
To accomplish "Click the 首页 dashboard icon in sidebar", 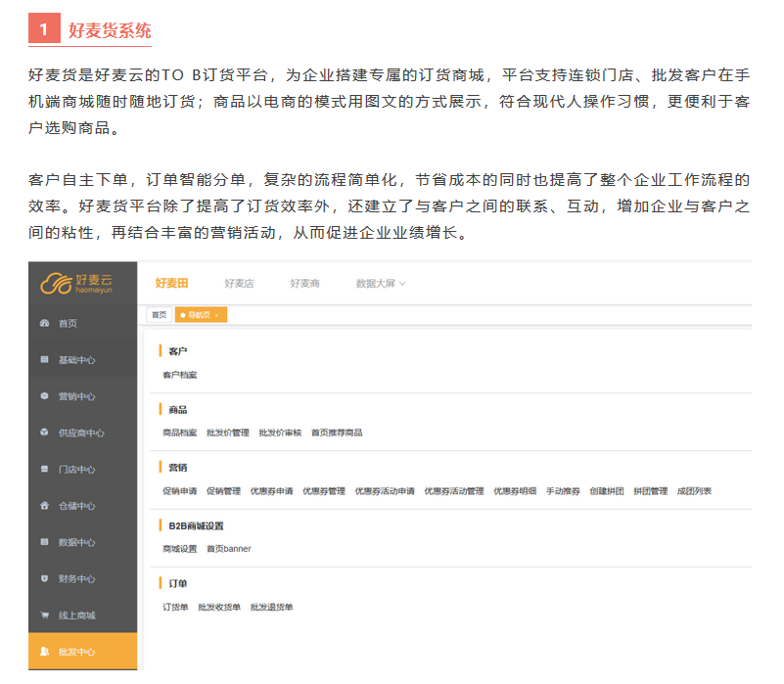I will (44, 323).
